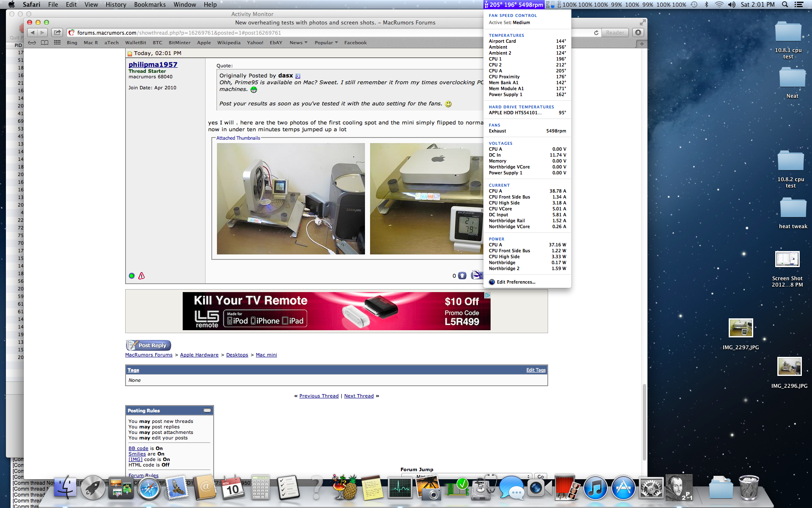
Task: Reload the page with the refresh icon
Action: 596,33
